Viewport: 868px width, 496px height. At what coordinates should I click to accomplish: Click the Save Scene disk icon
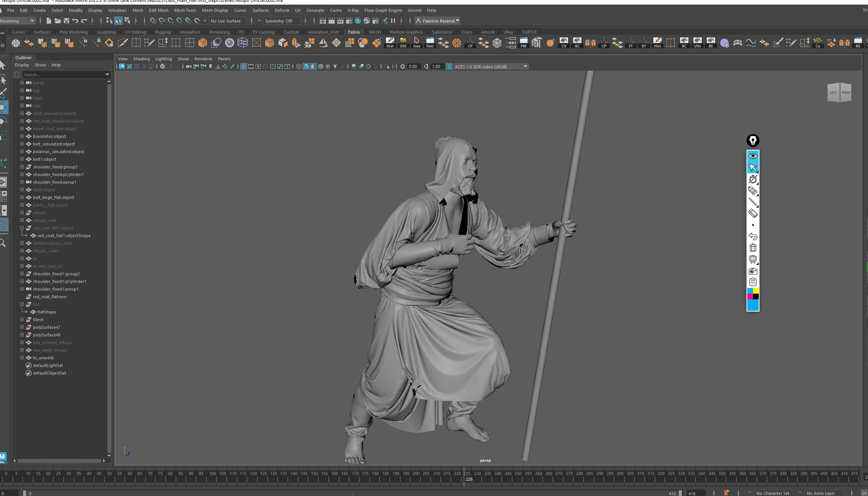(66, 21)
